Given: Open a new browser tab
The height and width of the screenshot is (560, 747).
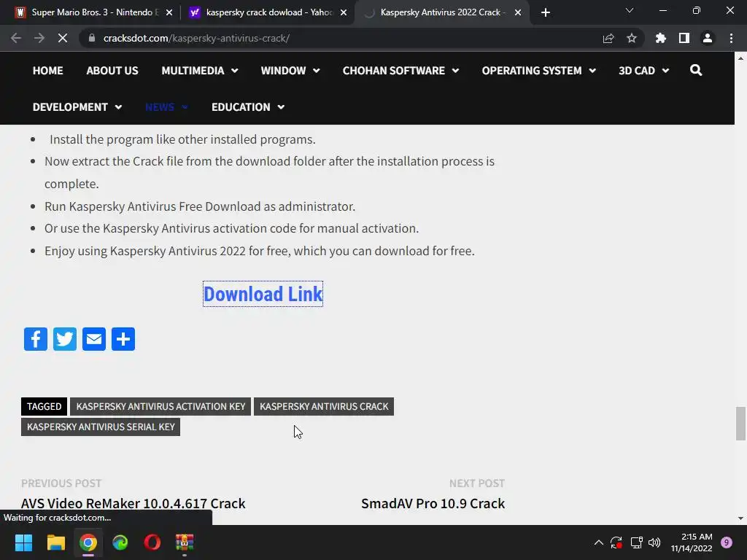Looking at the screenshot, I should [546, 12].
